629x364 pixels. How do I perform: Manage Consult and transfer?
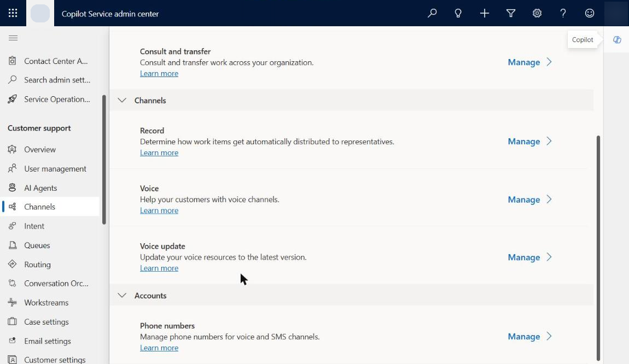524,62
